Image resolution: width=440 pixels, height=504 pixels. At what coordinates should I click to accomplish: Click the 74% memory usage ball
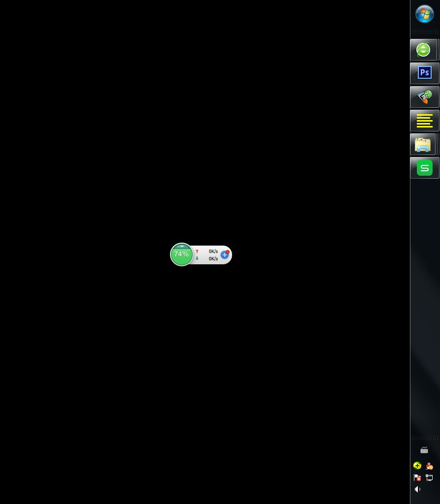coord(181,254)
